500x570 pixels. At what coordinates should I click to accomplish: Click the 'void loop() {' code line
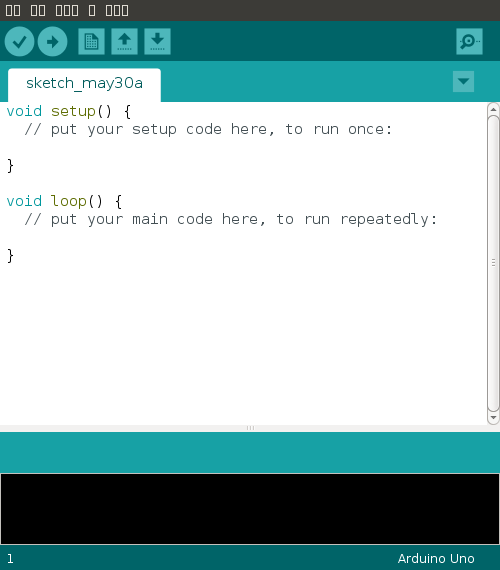coord(64,201)
